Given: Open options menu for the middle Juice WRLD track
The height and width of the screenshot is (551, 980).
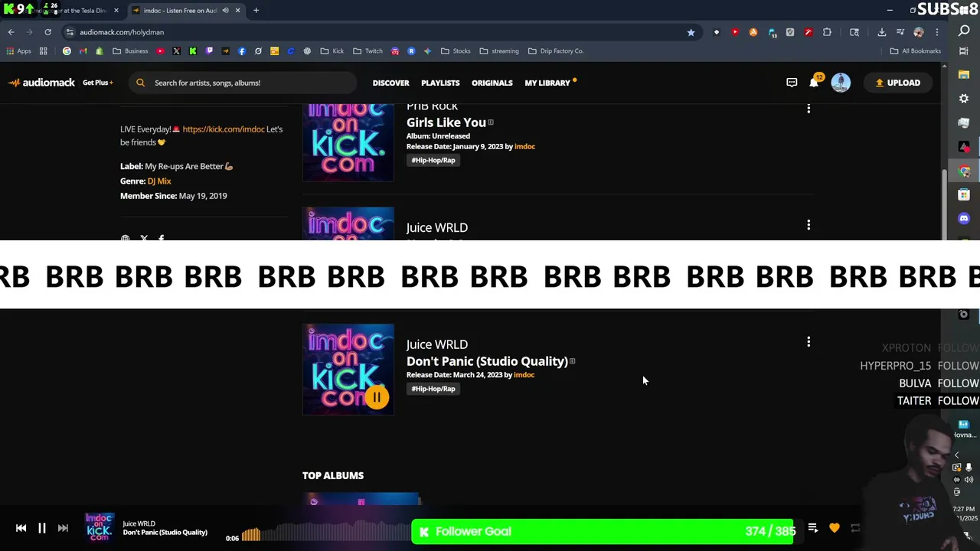Looking at the screenshot, I should pyautogui.click(x=808, y=225).
